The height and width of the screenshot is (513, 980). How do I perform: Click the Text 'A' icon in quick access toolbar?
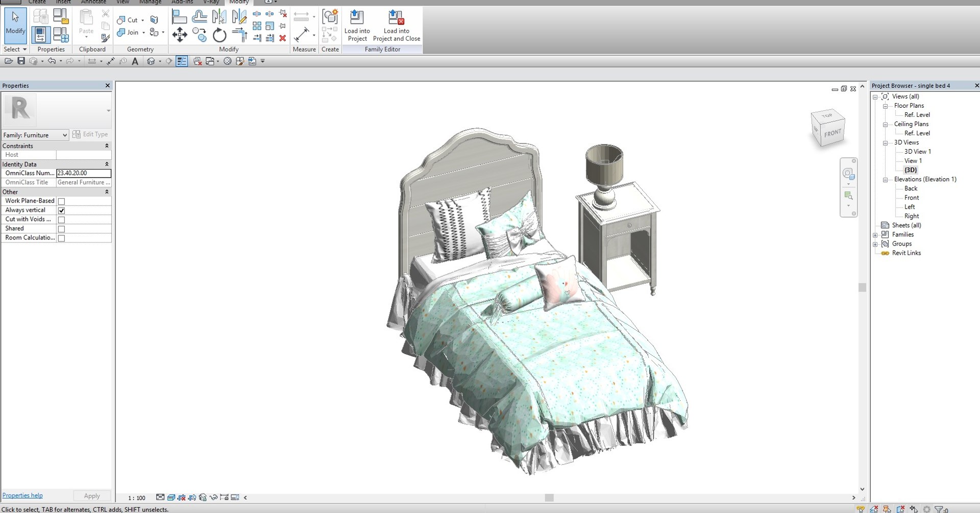tap(135, 61)
